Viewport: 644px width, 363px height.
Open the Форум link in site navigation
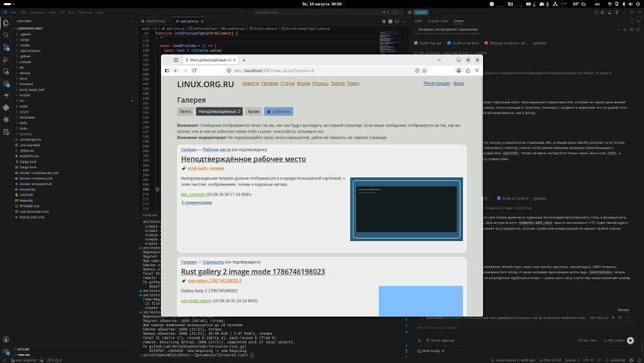(303, 83)
